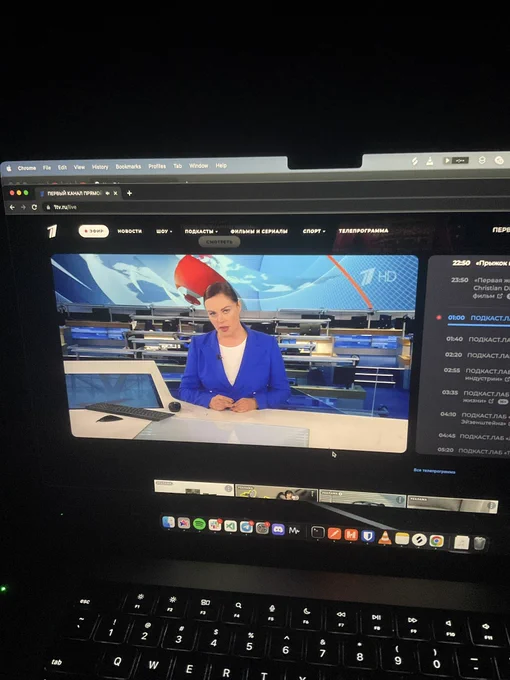Open the waveform M app in dock
510x680 pixels.
pyautogui.click(x=294, y=530)
